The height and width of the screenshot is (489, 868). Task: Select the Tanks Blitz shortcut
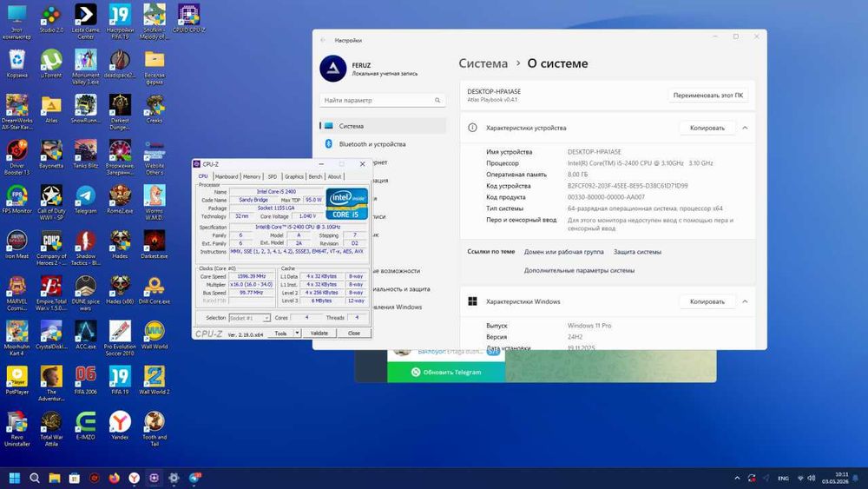(x=85, y=155)
